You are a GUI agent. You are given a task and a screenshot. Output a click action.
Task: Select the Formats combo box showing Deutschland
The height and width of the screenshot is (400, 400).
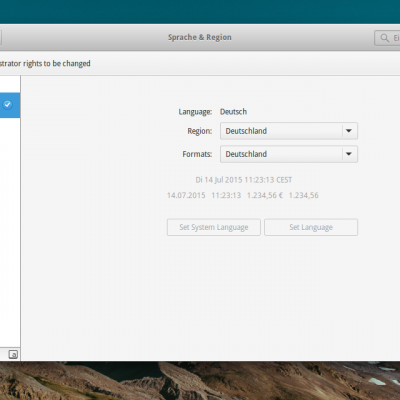pyautogui.click(x=289, y=154)
